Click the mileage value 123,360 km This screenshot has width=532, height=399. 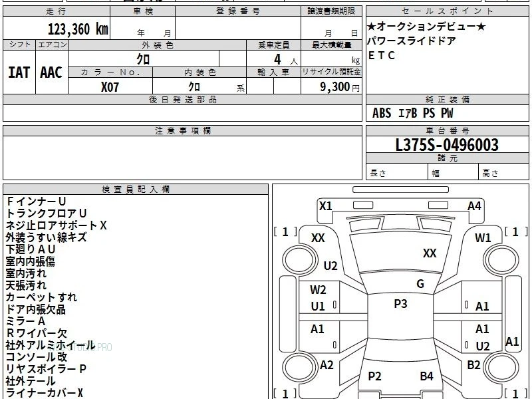(78, 29)
